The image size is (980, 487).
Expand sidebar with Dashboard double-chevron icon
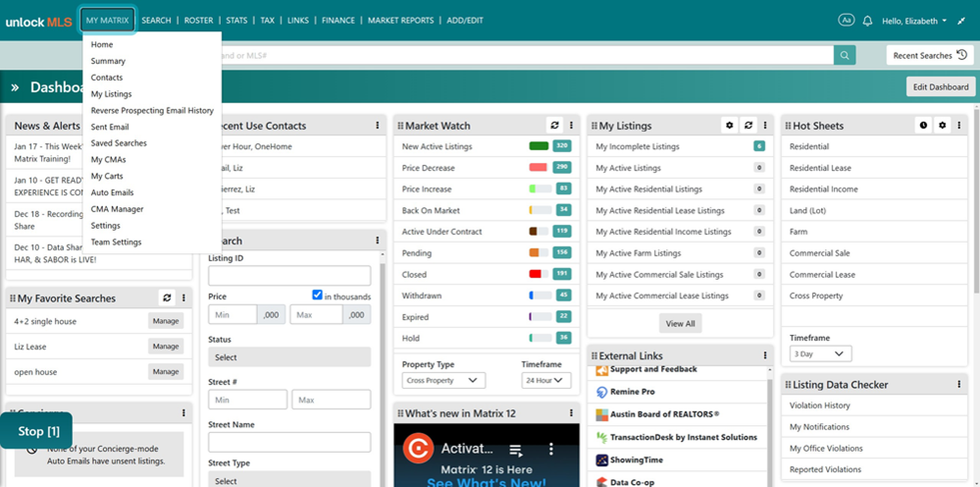coord(15,87)
